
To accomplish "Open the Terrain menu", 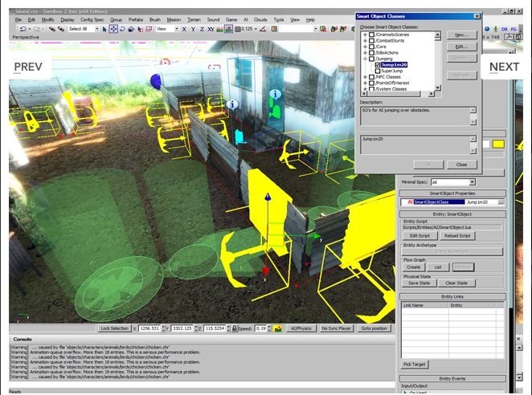I will click(194, 20).
